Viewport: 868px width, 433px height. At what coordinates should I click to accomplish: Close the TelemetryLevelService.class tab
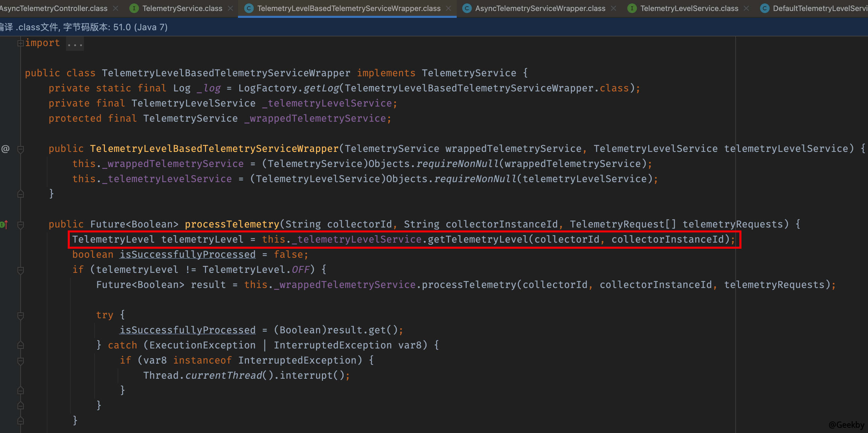tap(746, 8)
